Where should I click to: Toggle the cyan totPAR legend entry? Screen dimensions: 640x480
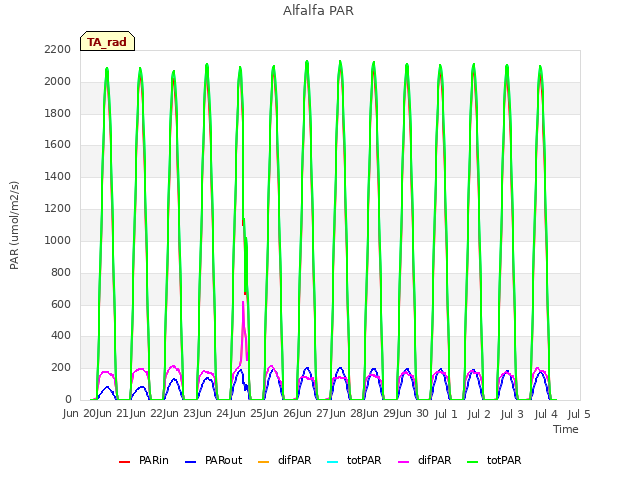[354, 460]
